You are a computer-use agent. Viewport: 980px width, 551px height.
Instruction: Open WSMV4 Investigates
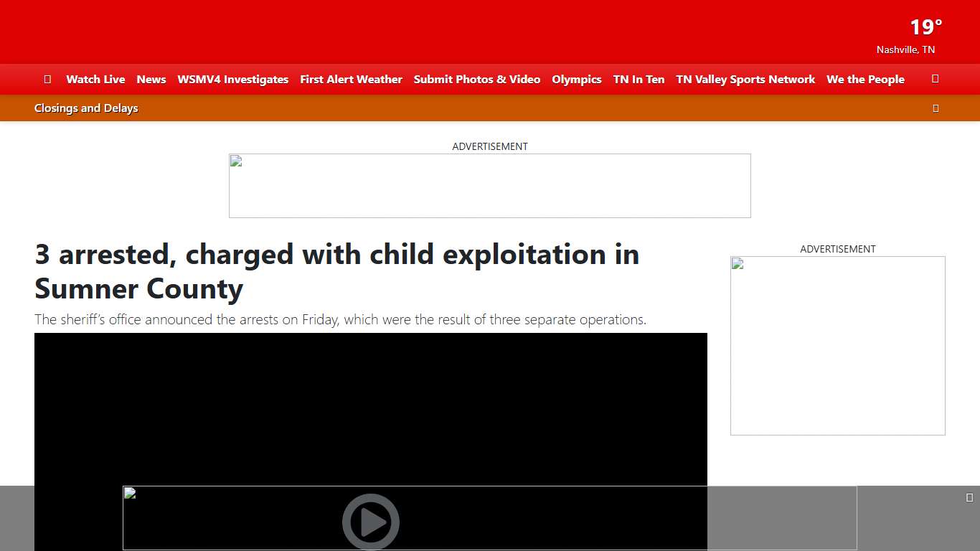(x=232, y=80)
